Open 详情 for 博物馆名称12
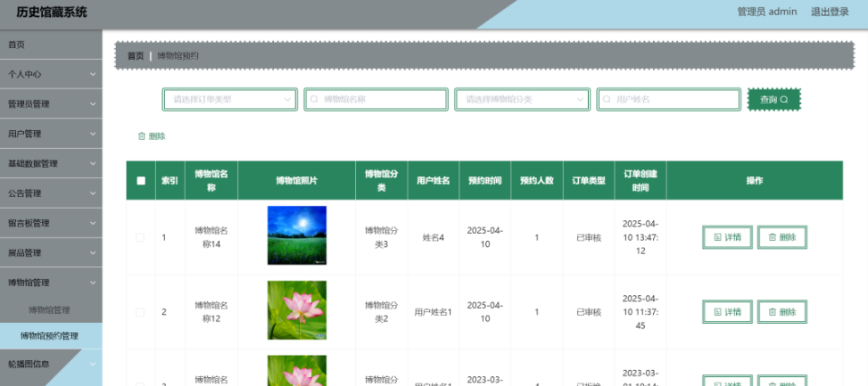868x386 pixels. 727,312
